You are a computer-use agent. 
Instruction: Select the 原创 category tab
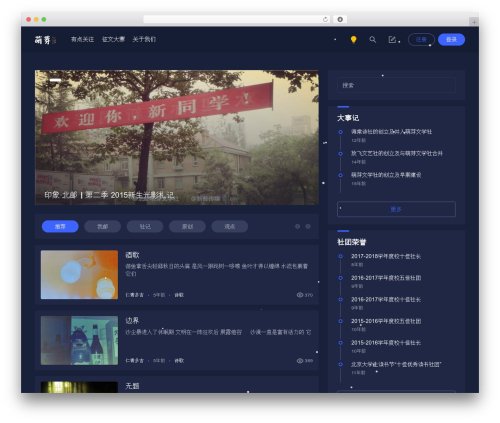[x=187, y=226]
